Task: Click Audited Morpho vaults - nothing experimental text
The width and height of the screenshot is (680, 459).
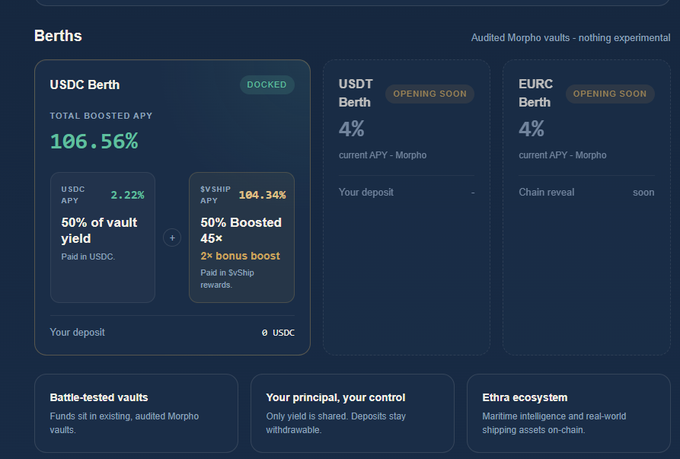Action: tap(571, 38)
